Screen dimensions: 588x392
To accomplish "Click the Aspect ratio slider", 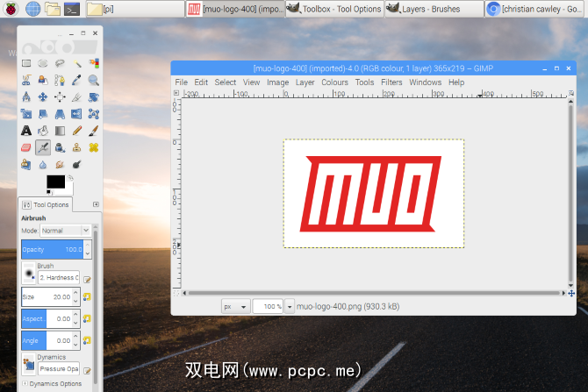I will point(47,318).
